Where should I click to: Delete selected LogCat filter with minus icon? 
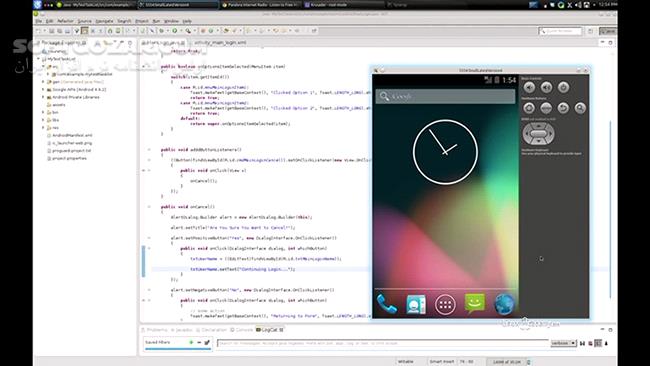199,342
